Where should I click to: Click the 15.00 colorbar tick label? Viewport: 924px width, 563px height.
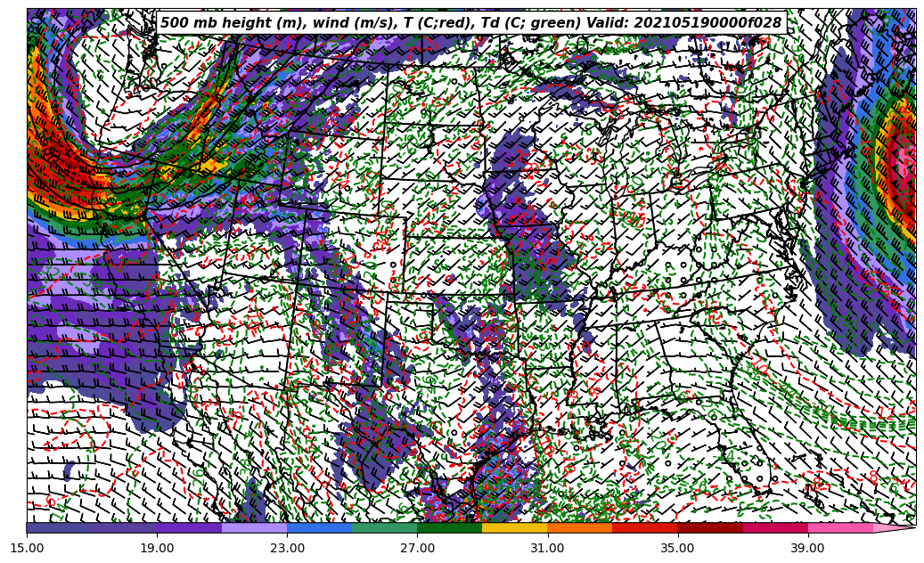27,548
